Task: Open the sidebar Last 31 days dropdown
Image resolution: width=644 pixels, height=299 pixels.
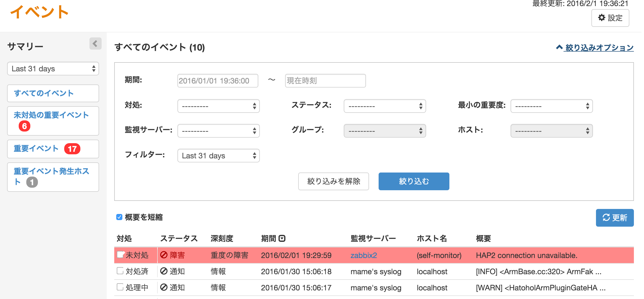Action: [x=53, y=69]
